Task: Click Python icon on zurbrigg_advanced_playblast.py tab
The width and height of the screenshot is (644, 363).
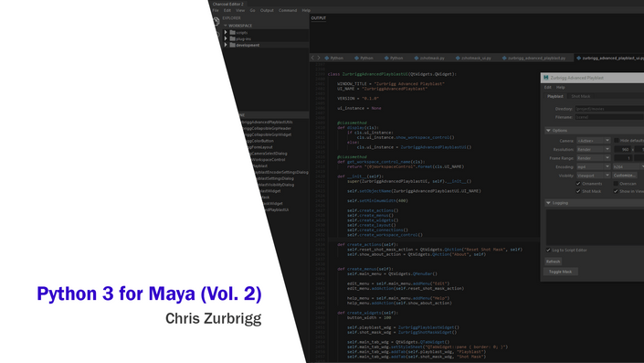Action: 504,58
